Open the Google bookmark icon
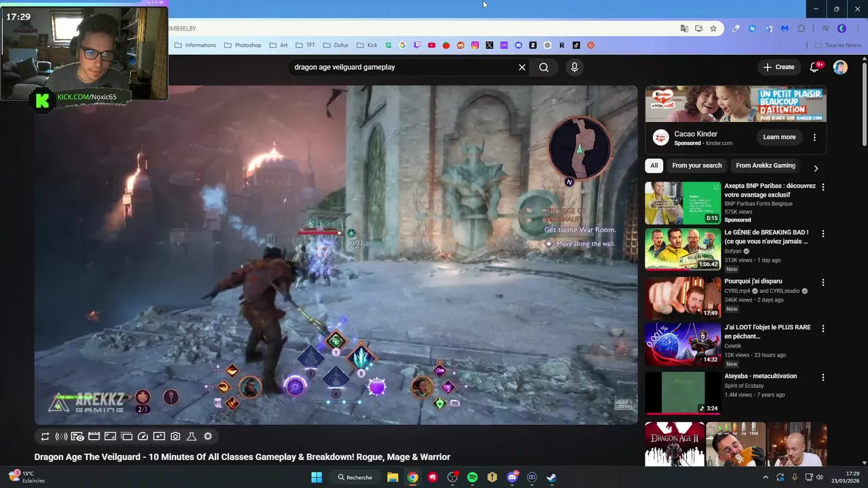Viewport: 868px width, 488px height. click(x=403, y=45)
